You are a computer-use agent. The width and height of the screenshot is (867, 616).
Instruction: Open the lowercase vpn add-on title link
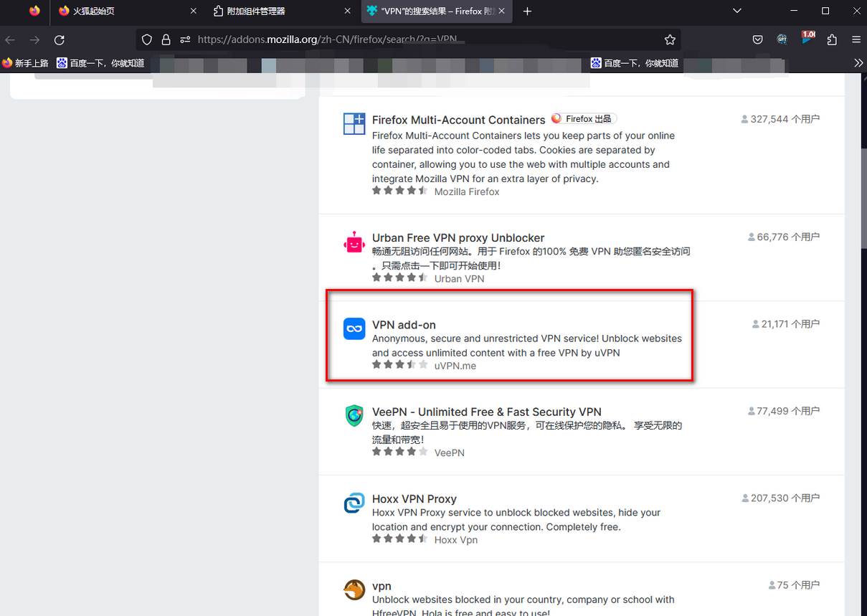click(x=382, y=586)
